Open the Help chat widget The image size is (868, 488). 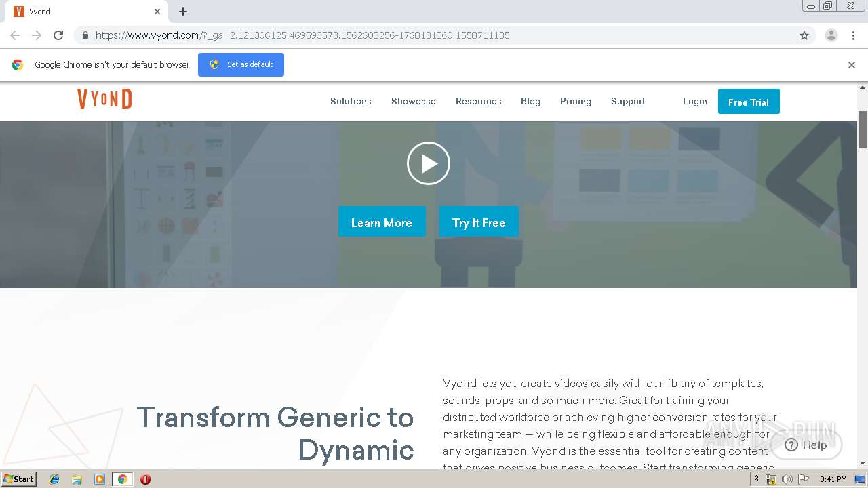806,445
